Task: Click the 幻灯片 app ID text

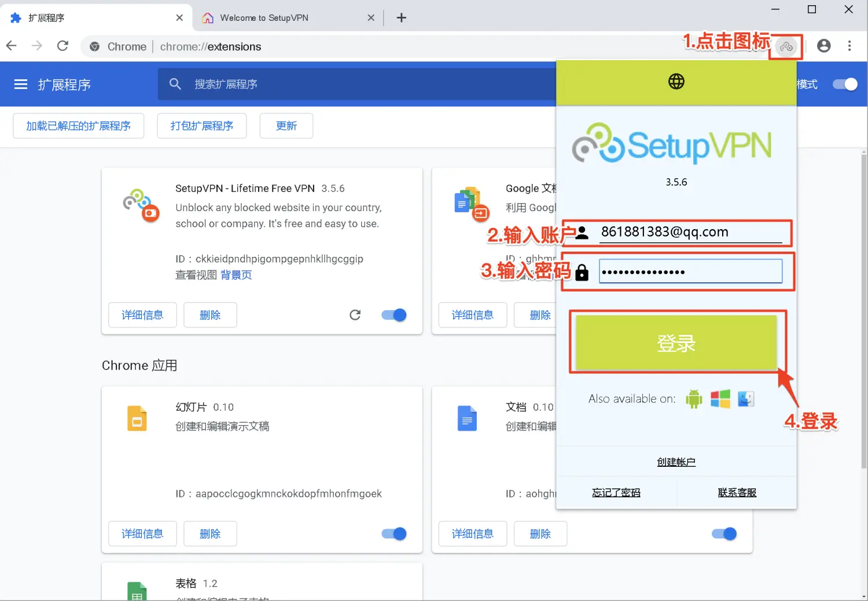Action: coord(279,493)
